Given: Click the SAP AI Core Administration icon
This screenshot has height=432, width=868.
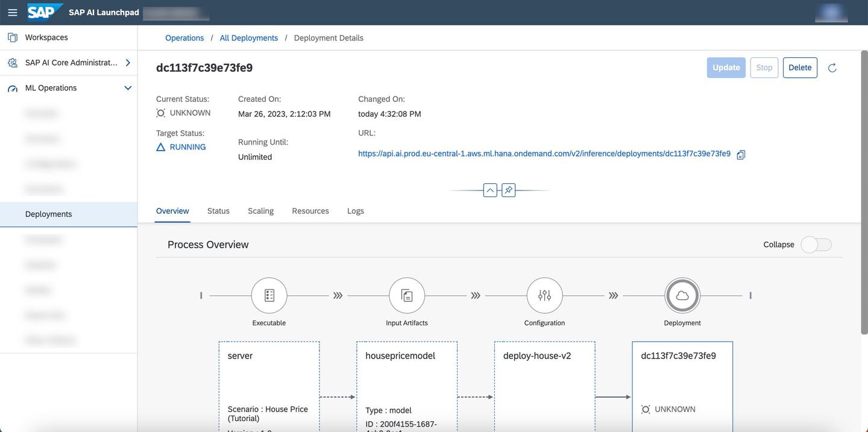Looking at the screenshot, I should point(13,63).
